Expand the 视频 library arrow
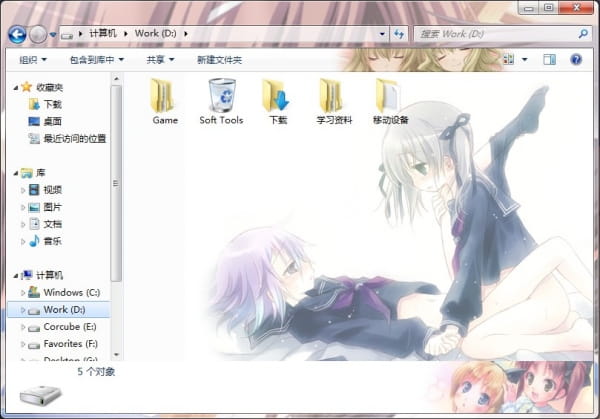Screen dimensions: 600x419 pos(23,190)
